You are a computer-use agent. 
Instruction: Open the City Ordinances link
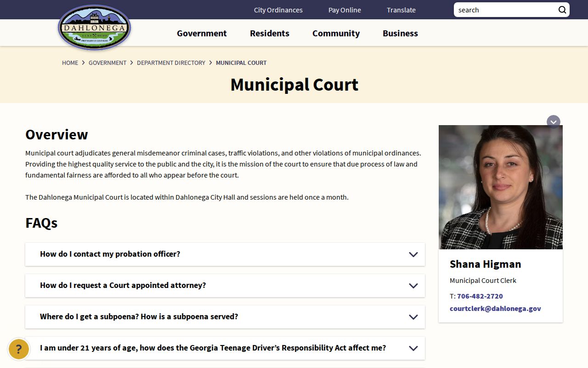[x=278, y=10]
